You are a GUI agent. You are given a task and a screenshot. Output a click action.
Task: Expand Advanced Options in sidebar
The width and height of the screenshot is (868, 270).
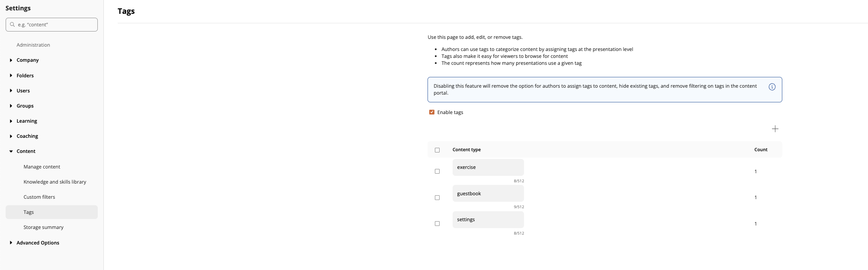(x=11, y=243)
